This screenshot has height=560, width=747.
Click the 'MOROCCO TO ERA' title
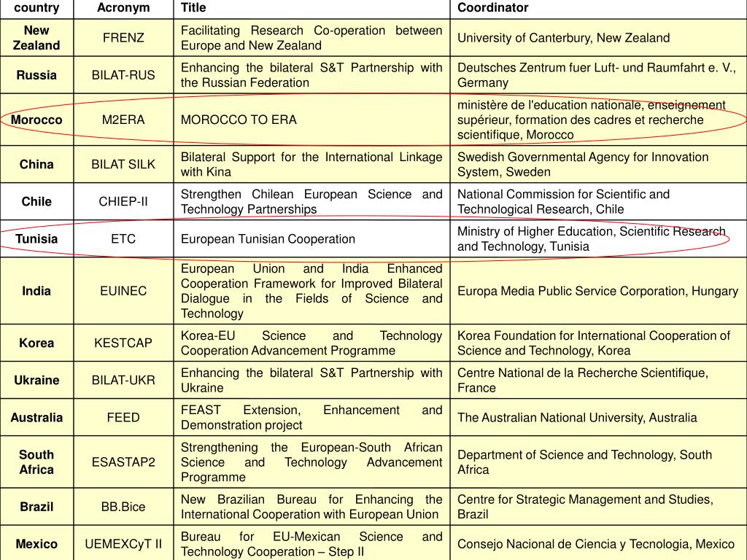point(239,120)
